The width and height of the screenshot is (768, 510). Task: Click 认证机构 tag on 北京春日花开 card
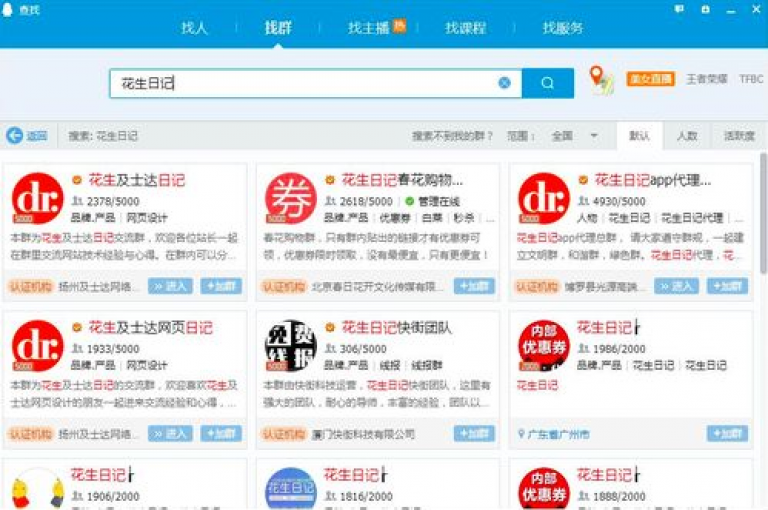coord(284,286)
